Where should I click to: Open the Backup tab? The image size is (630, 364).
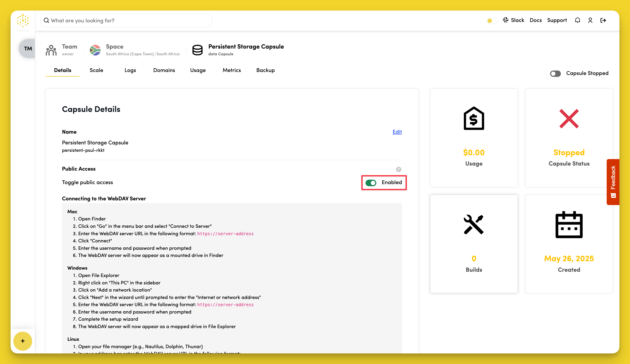pyautogui.click(x=265, y=70)
